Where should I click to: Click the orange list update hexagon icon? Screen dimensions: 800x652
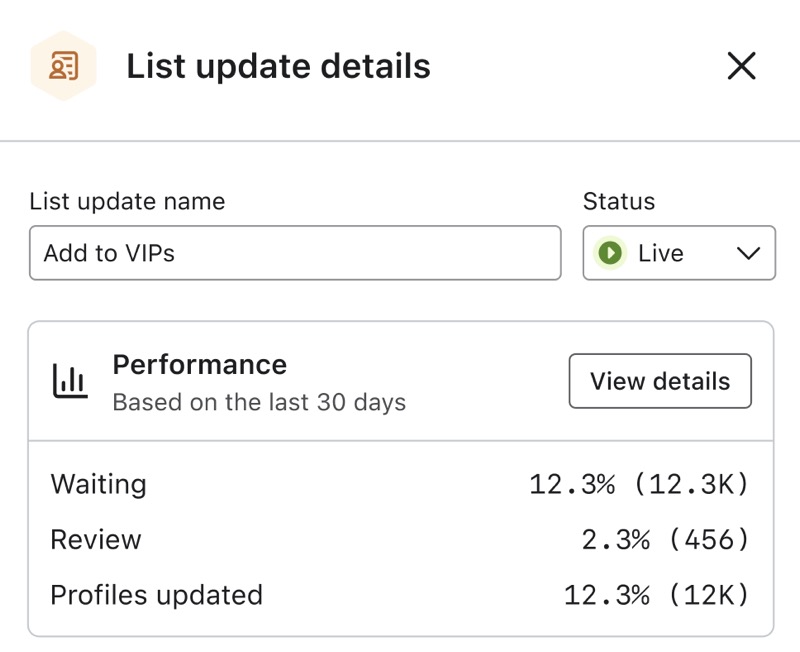[x=63, y=67]
